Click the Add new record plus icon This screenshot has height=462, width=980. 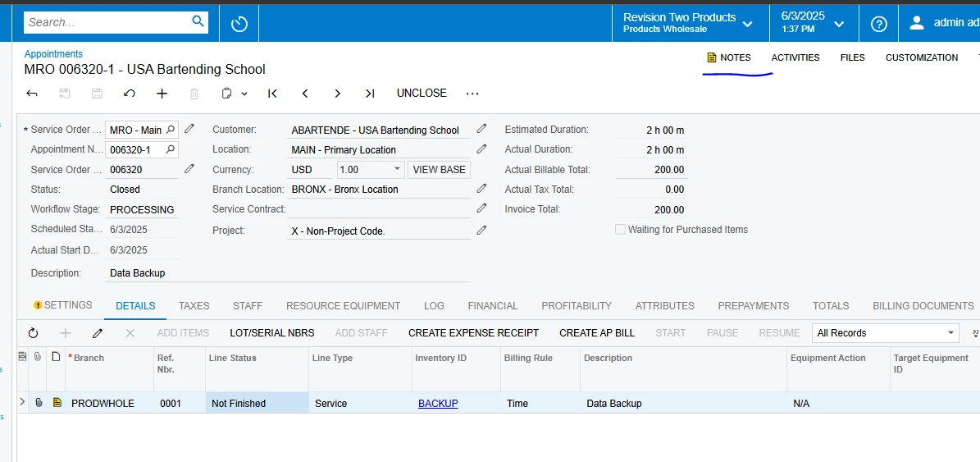[x=162, y=94]
